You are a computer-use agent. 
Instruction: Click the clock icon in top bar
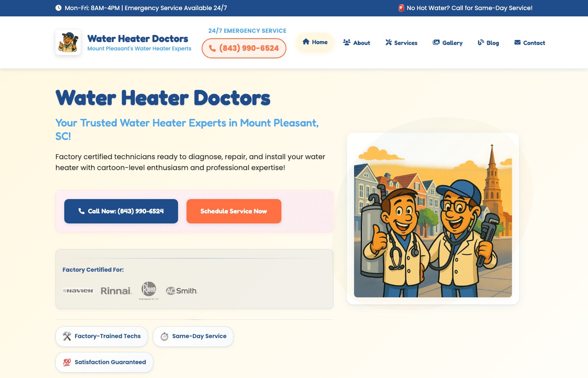(58, 8)
